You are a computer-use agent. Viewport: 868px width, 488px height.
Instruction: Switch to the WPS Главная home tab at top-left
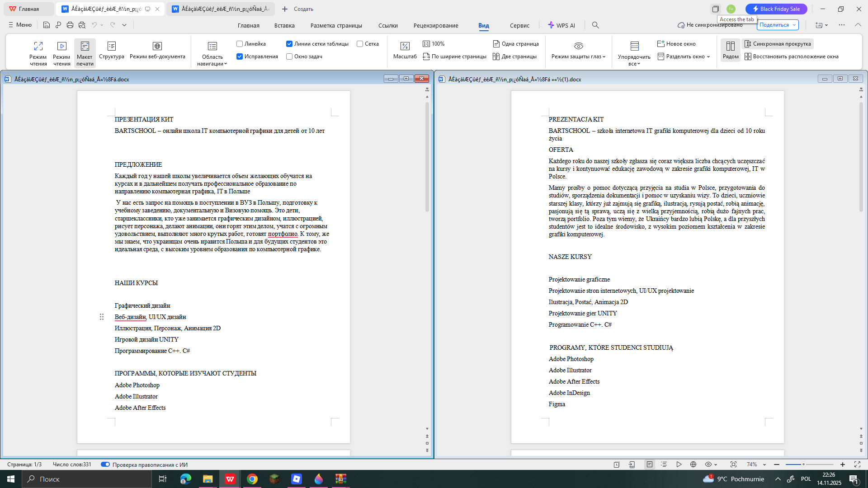(29, 9)
